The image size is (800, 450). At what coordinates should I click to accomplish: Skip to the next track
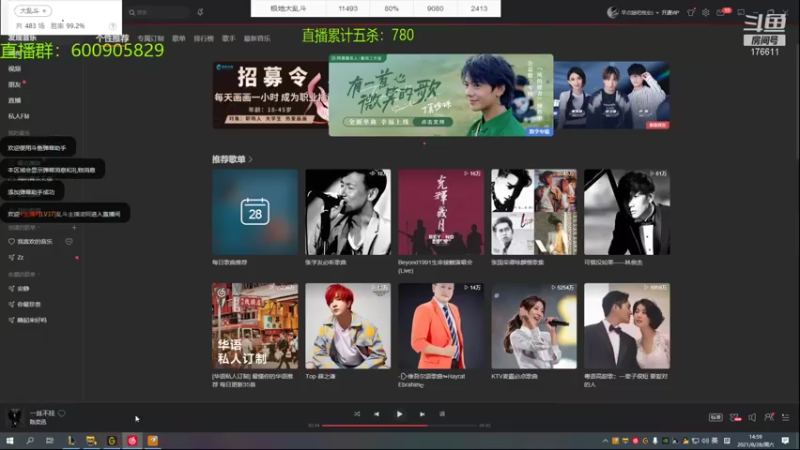point(422,414)
